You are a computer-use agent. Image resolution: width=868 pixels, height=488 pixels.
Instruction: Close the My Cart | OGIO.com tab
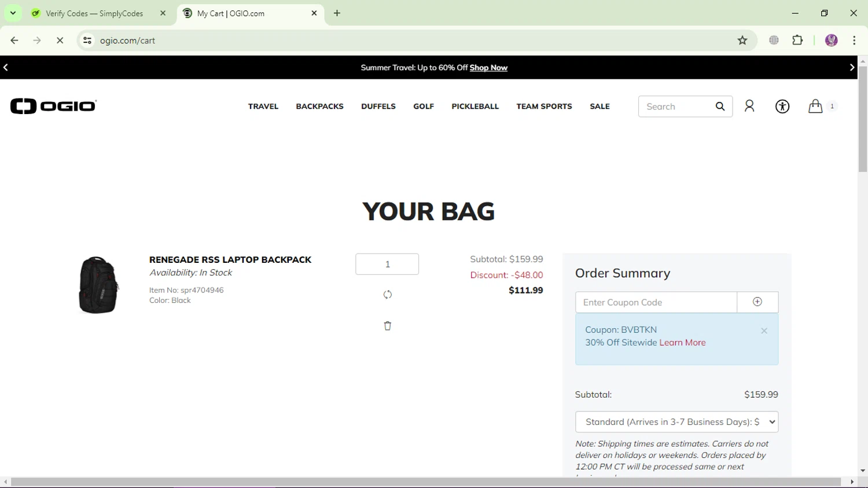click(314, 13)
